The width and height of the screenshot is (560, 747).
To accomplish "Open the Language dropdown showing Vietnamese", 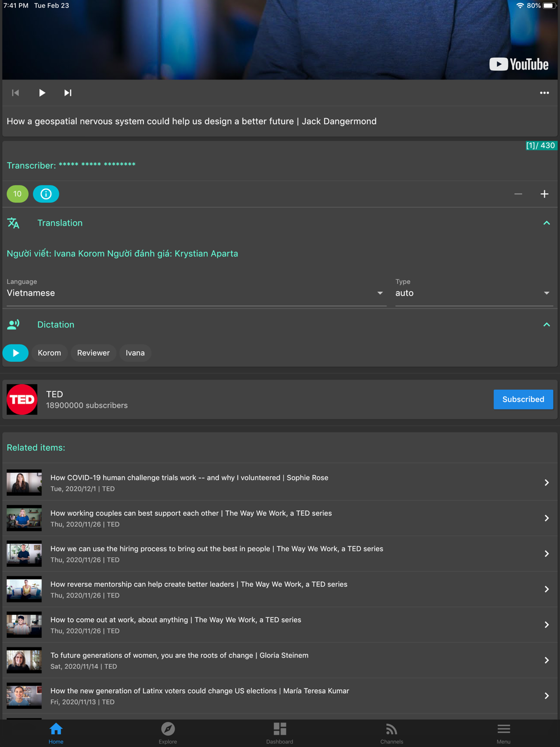I will coord(195,293).
